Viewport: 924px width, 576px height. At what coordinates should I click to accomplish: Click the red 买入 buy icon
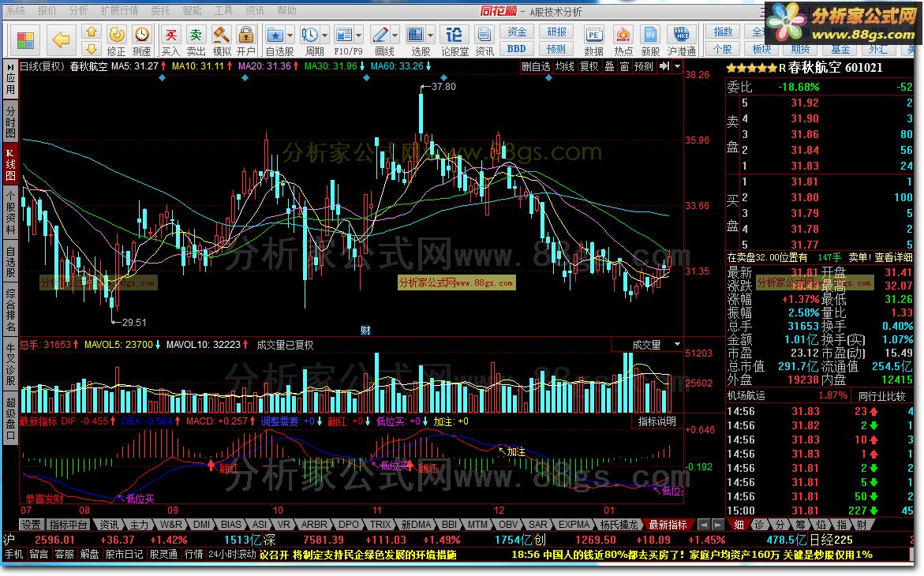click(171, 41)
